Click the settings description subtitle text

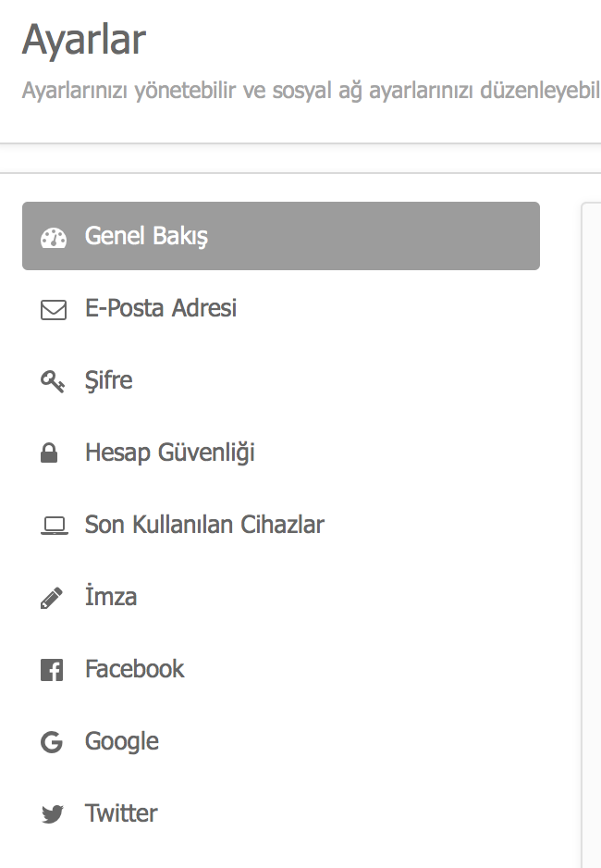point(312,91)
